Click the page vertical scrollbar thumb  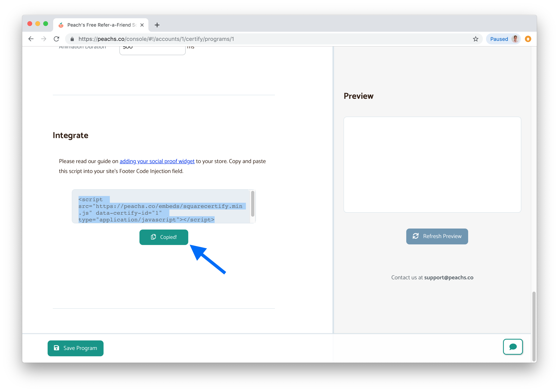point(534,326)
